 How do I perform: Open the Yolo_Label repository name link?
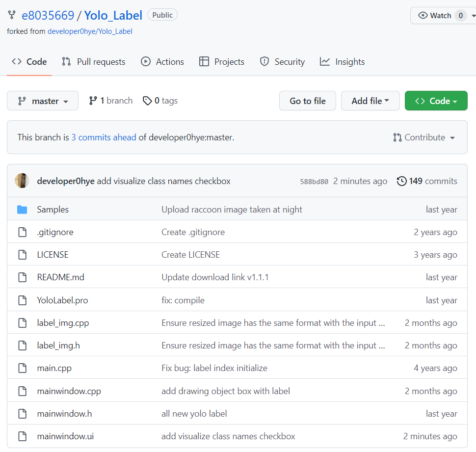tap(113, 15)
